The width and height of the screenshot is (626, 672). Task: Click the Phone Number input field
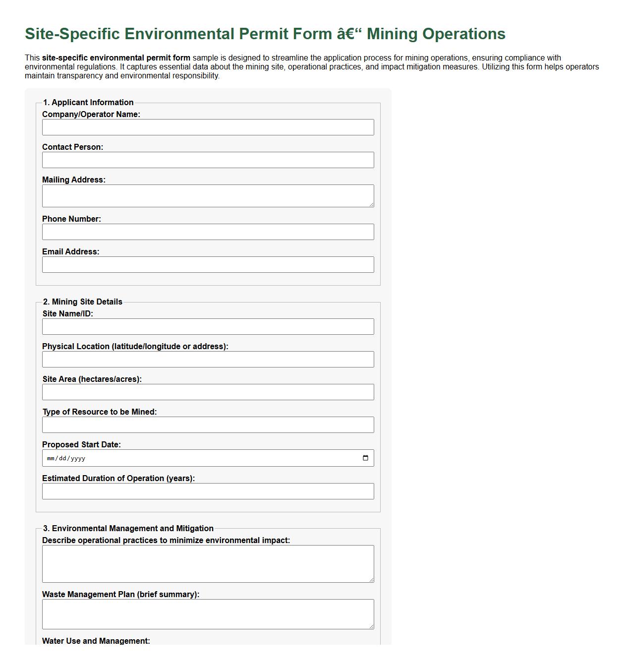click(x=208, y=232)
